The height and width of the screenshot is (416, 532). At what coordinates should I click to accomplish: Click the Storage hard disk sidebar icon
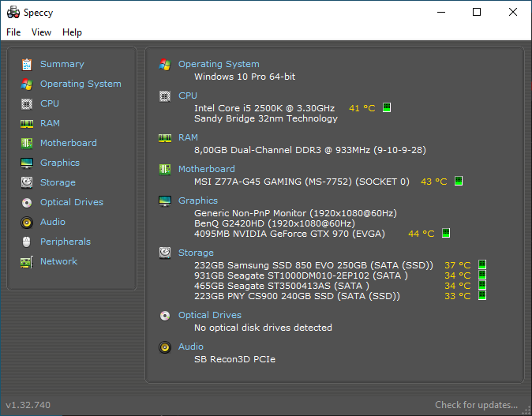(27, 182)
